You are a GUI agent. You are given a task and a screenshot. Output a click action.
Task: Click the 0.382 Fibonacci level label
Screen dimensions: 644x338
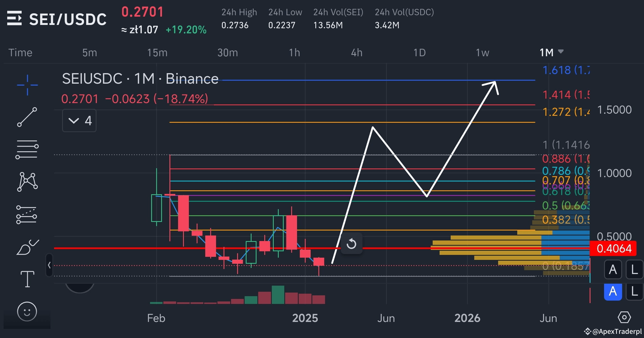point(566,220)
